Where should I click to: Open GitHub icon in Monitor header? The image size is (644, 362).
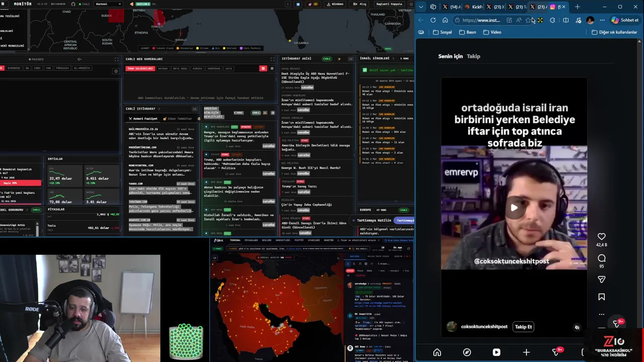(73, 4)
